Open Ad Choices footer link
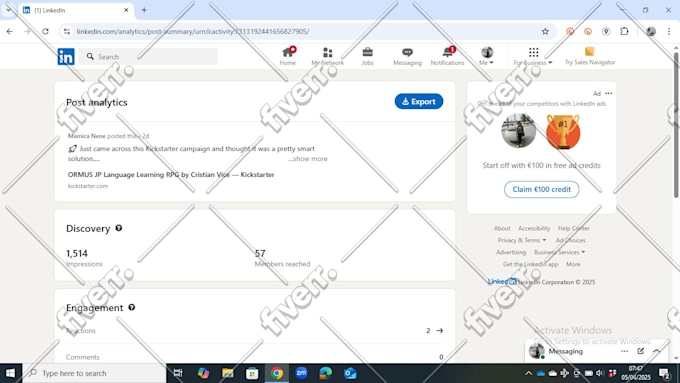The height and width of the screenshot is (383, 680). 570,240
